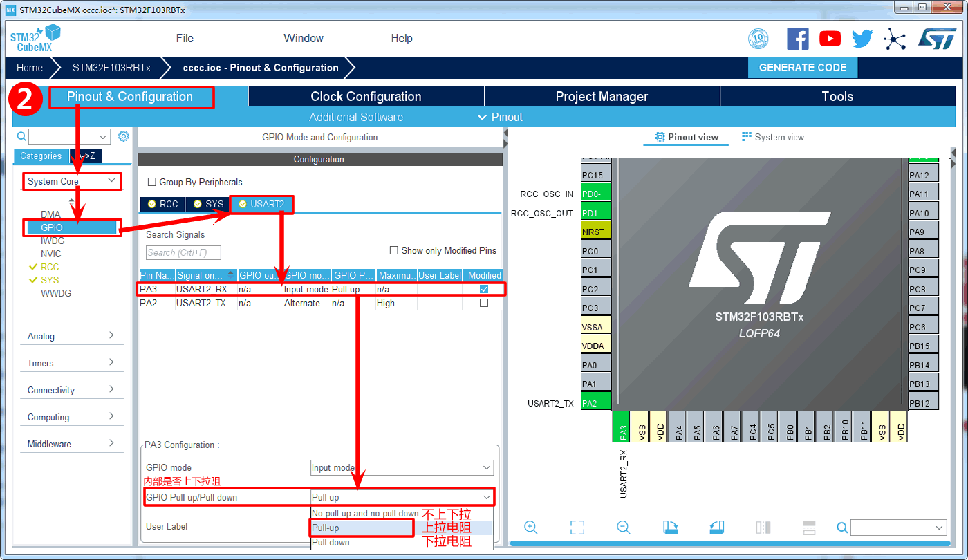The height and width of the screenshot is (560, 968).
Task: Click the GENERATE CODE button
Action: [x=802, y=68]
